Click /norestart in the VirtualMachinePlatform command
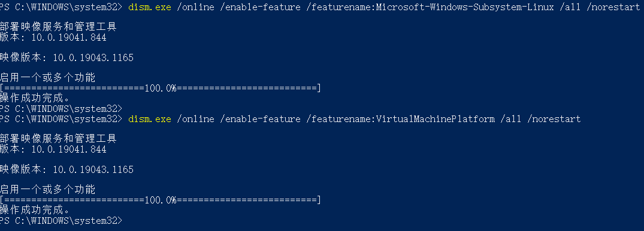Screen dimensions: 644x231 point(554,119)
